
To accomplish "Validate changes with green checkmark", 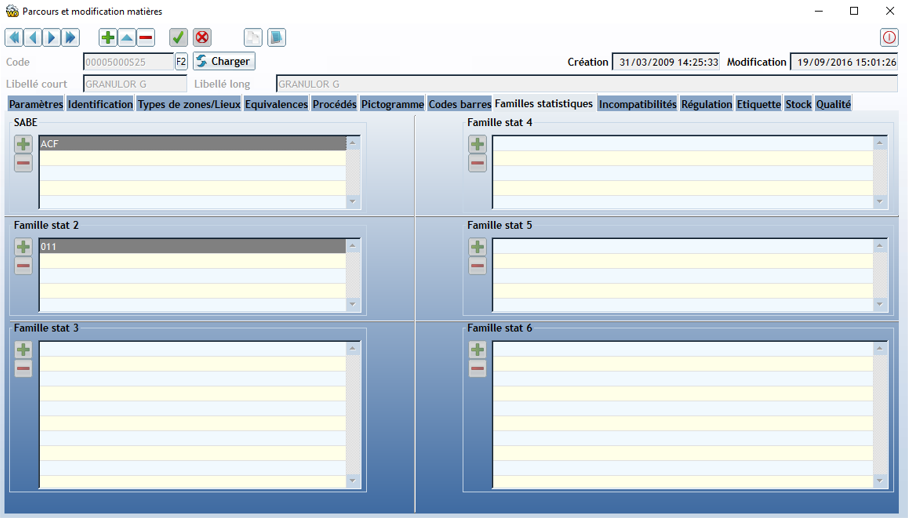I will 178,38.
